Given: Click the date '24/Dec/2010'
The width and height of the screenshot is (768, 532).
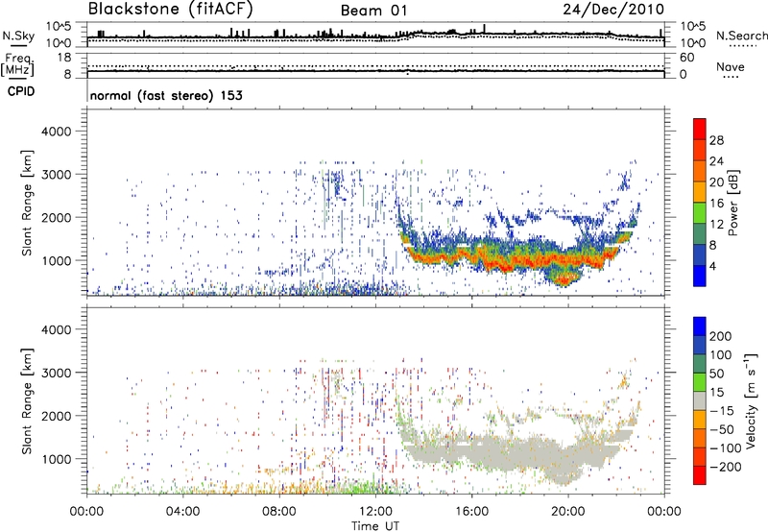Looking at the screenshot, I should click(613, 10).
